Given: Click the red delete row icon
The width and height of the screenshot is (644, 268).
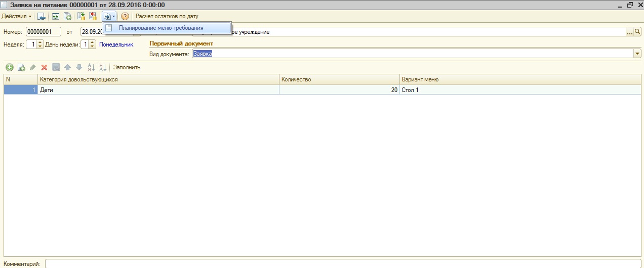Looking at the screenshot, I should (44, 67).
